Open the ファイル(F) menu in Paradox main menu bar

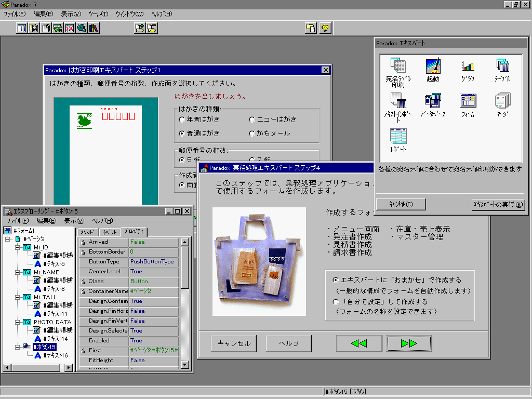click(15, 14)
